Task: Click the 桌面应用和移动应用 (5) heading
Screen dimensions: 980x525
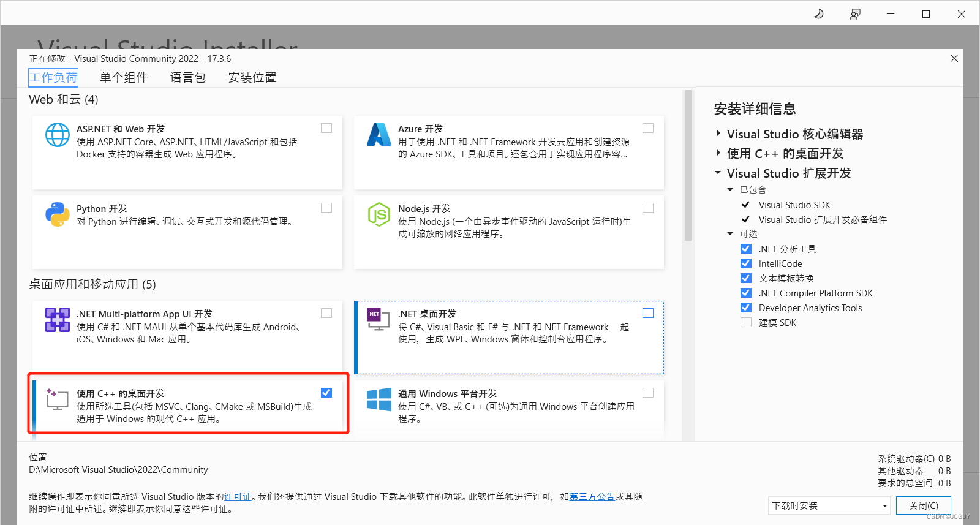Action: (x=92, y=284)
